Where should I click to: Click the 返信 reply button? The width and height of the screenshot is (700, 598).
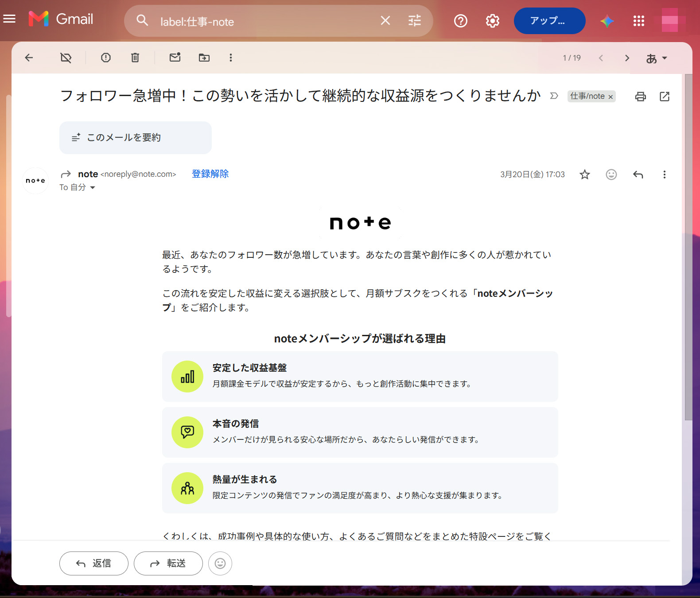pyautogui.click(x=94, y=563)
